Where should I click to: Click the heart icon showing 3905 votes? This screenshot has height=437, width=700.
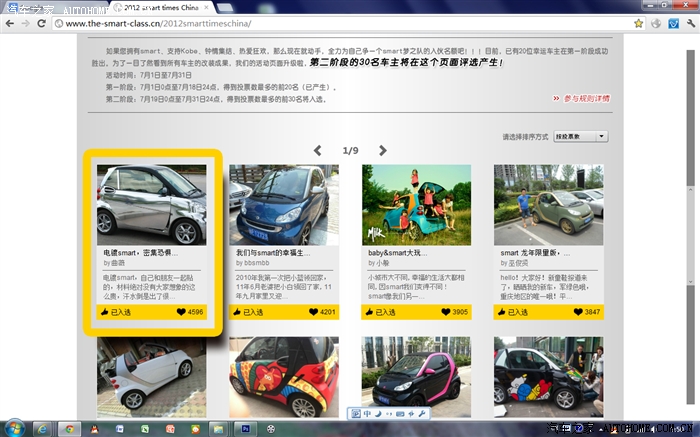444,312
